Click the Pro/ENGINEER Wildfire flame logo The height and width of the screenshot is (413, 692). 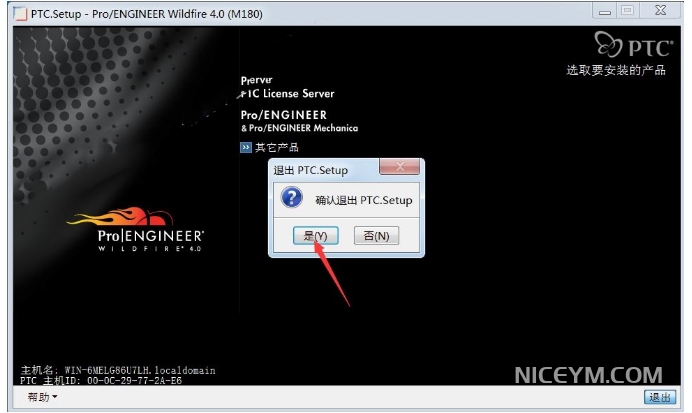137,229
